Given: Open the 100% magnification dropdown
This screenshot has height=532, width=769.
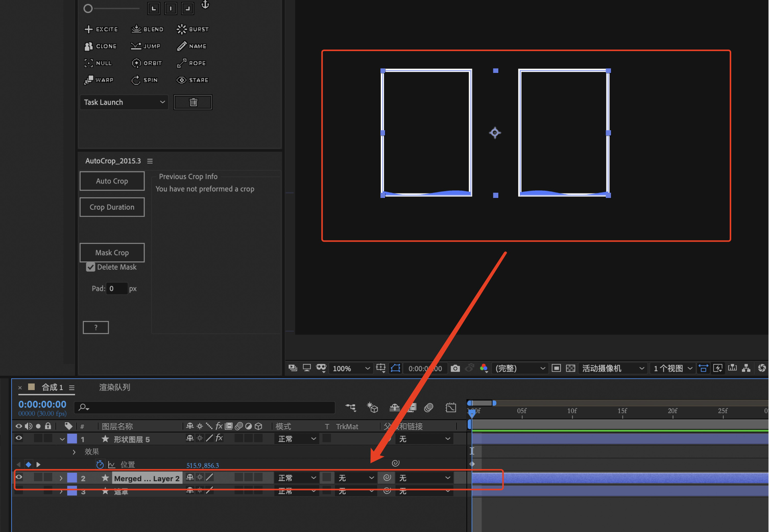Looking at the screenshot, I should [x=351, y=368].
